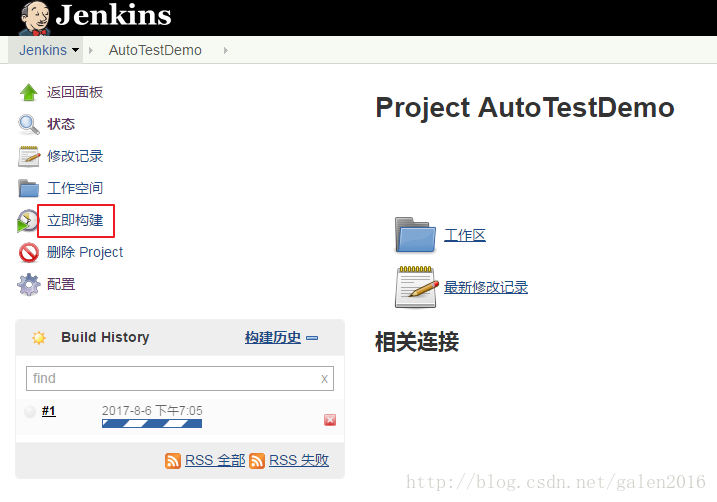Open the 工作区 link

[465, 235]
